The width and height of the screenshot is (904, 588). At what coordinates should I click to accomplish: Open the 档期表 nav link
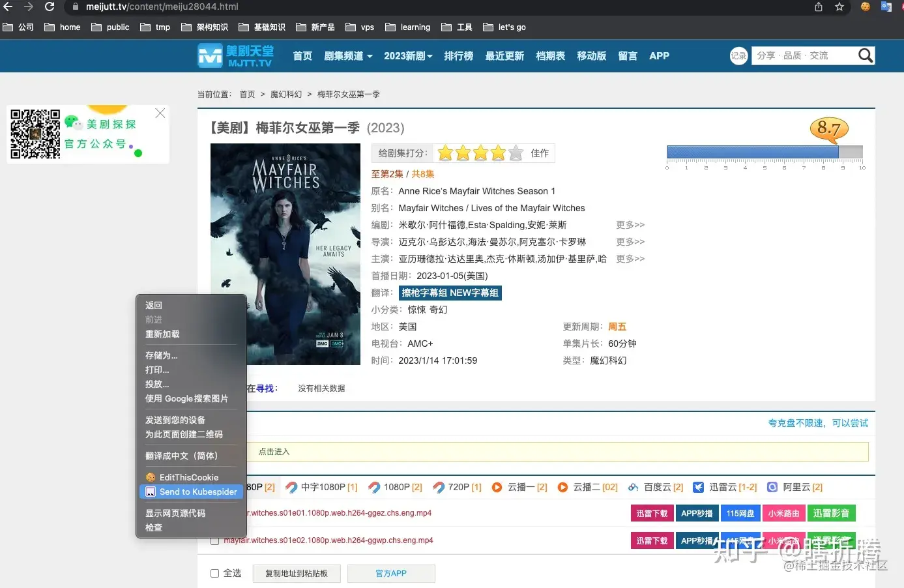[x=551, y=56]
